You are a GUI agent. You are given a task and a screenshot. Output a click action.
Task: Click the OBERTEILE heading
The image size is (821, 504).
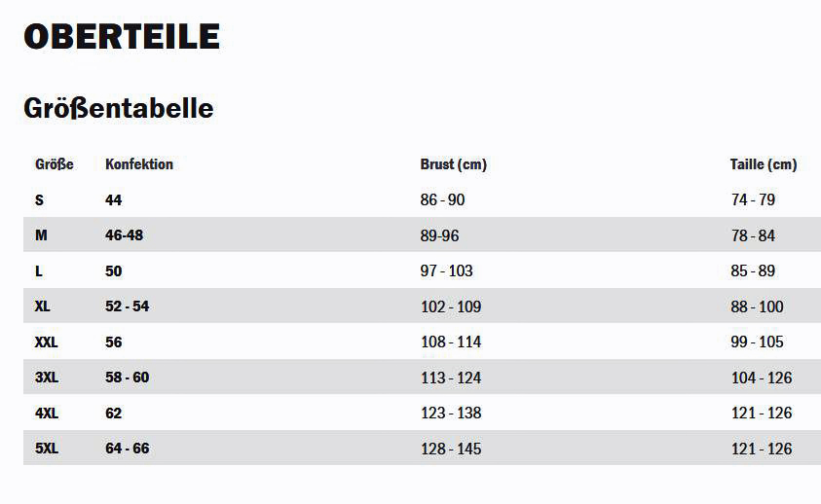point(122,36)
